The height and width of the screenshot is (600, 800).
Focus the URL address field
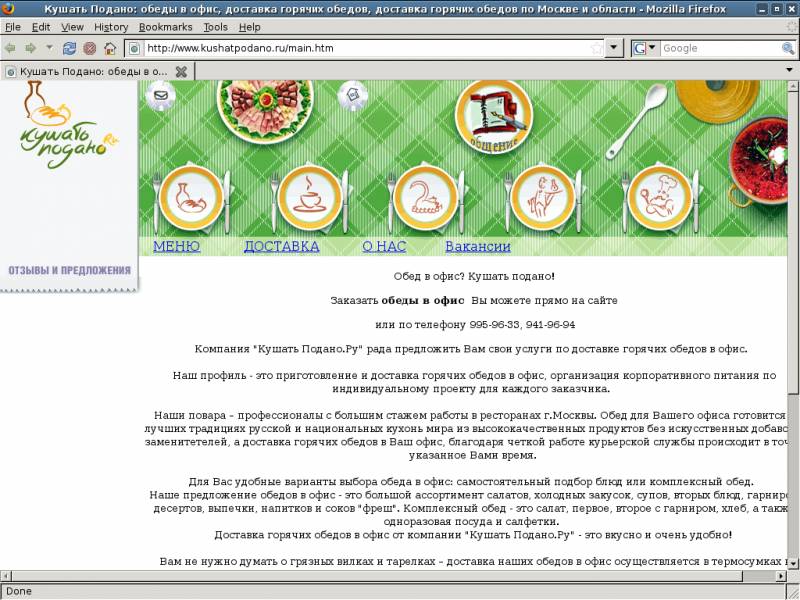coord(365,48)
